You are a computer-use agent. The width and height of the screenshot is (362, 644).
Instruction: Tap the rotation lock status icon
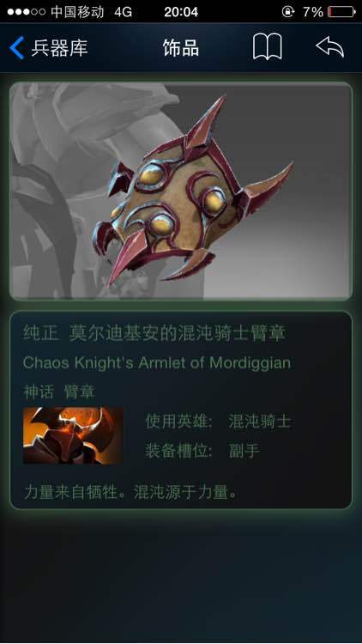click(x=287, y=12)
